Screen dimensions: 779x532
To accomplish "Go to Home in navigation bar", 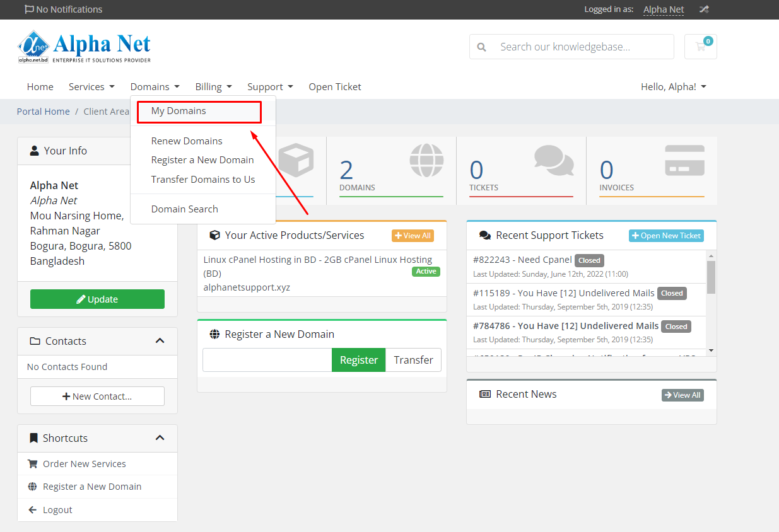I will click(x=40, y=86).
